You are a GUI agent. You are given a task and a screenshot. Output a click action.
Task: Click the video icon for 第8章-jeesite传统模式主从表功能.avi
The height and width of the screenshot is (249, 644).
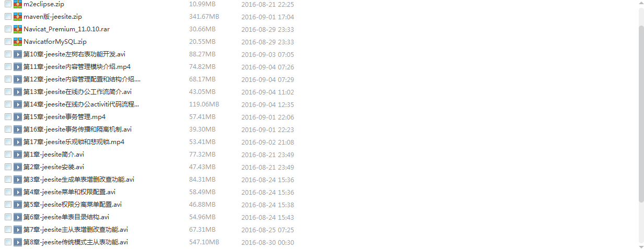pyautogui.click(x=18, y=242)
